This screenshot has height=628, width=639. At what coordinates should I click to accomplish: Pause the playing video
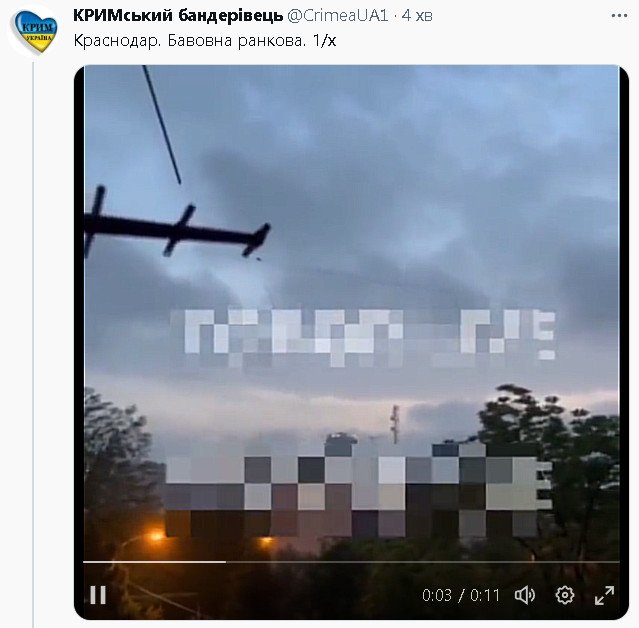coord(98,595)
